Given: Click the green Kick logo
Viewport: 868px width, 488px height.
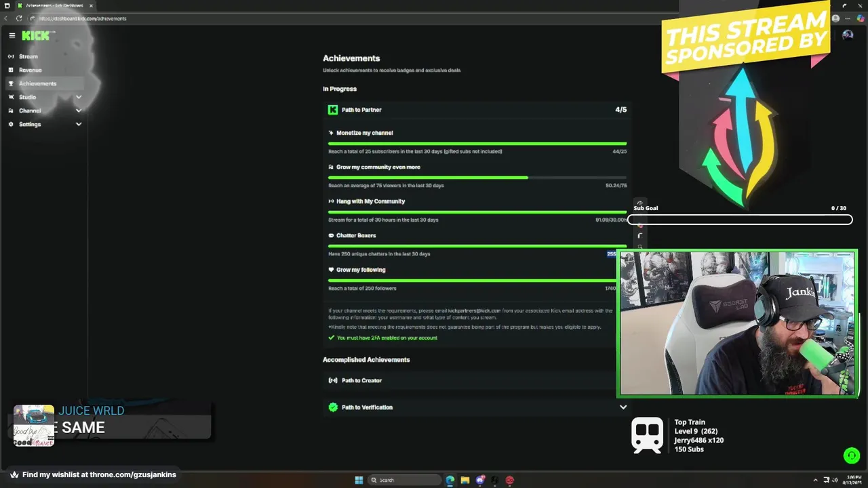Looking at the screenshot, I should tap(35, 35).
